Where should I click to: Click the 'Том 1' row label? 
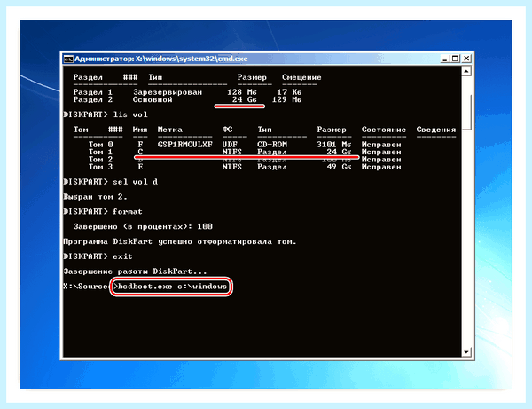(x=101, y=152)
